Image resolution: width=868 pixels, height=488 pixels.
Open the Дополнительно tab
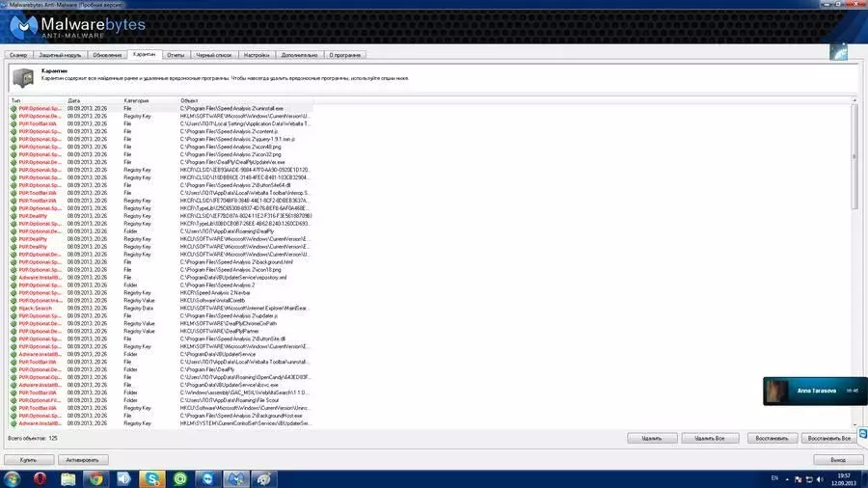(299, 55)
